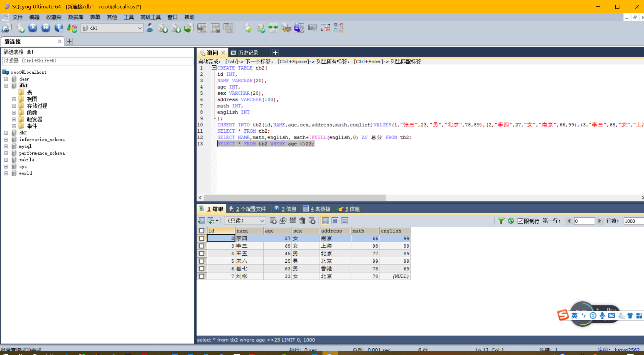Click execute and edit resultset icon
The height and width of the screenshot is (355, 644).
[59, 28]
